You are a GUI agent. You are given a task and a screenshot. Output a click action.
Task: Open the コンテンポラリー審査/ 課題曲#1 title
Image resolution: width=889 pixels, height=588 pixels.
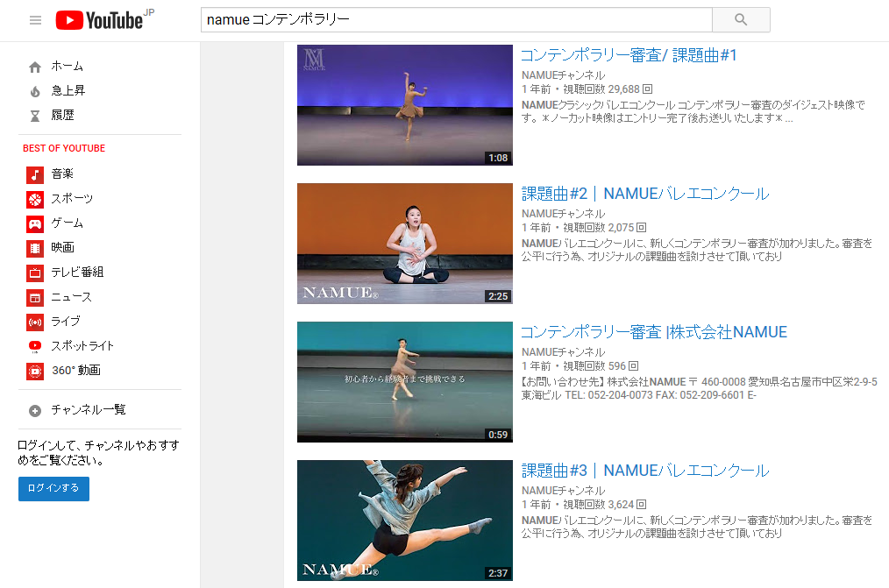629,55
